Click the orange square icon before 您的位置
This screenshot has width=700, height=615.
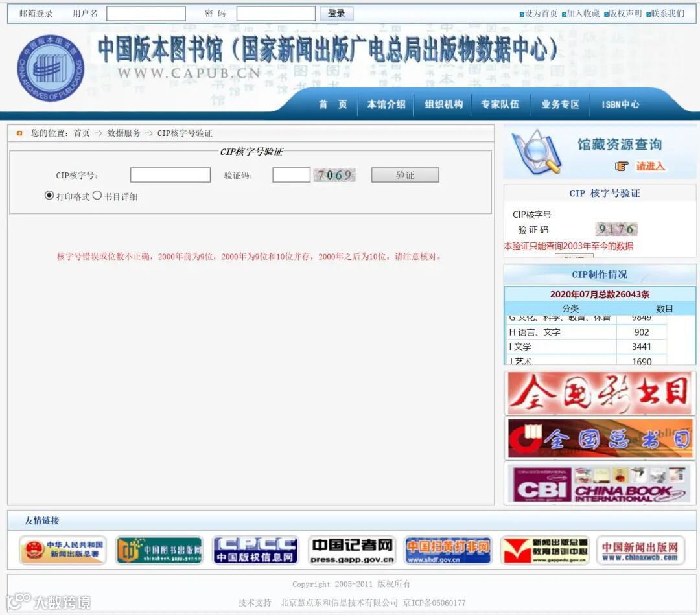(x=19, y=133)
